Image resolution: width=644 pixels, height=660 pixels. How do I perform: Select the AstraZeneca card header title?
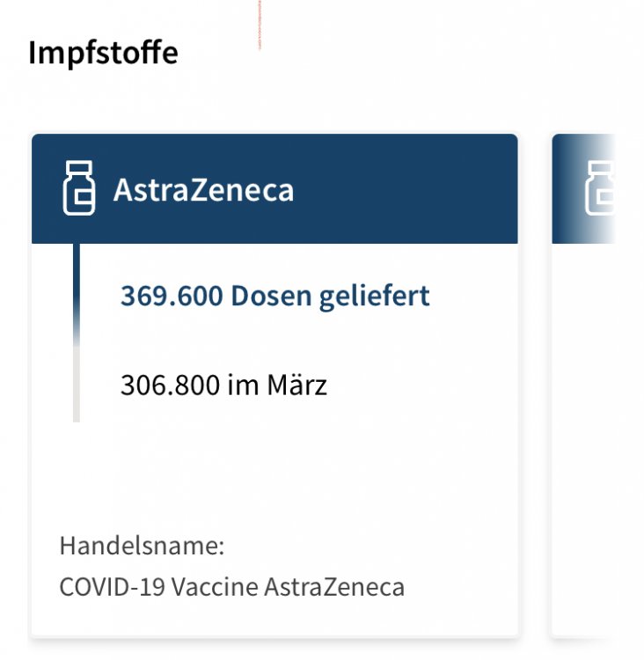(203, 190)
